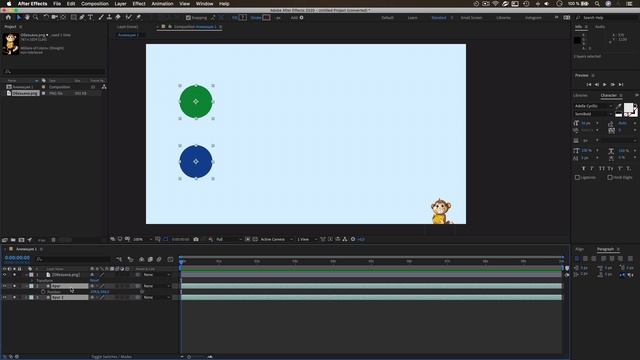Select the Pan Behind anchor point tool

tap(63, 18)
